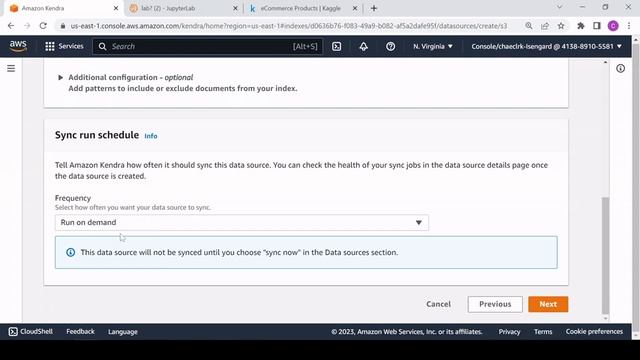This screenshot has height=360, width=640.
Task: Click the scrollbar down arrow
Action: (x=605, y=318)
